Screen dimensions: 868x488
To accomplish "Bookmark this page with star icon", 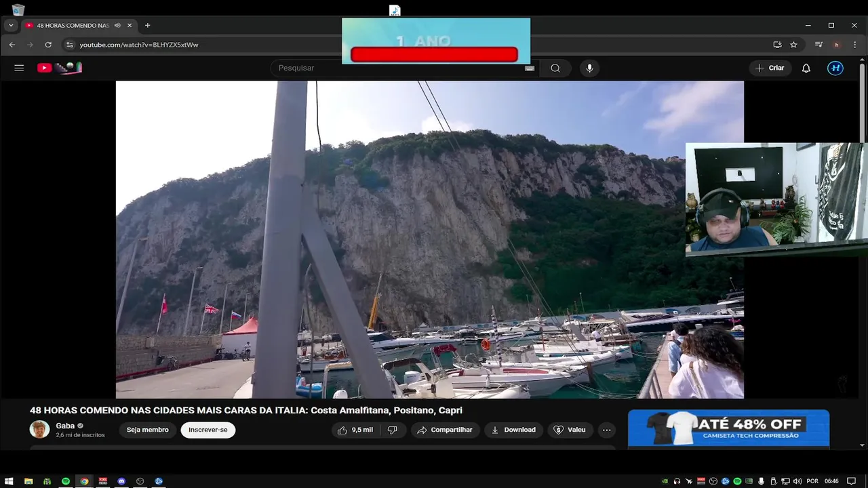I will (x=793, y=45).
